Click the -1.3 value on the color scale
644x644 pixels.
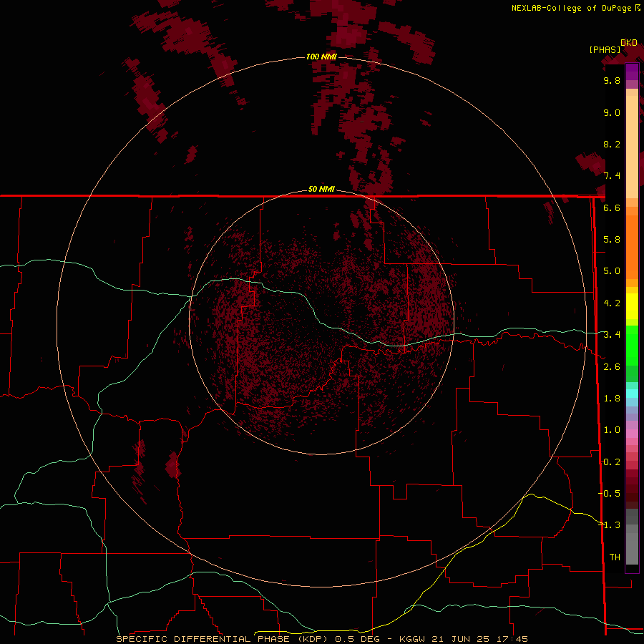[x=609, y=525]
